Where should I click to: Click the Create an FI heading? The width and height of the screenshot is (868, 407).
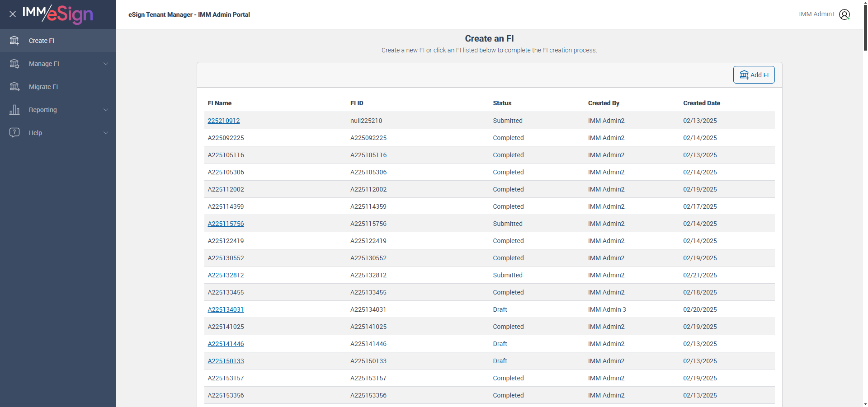coord(489,38)
